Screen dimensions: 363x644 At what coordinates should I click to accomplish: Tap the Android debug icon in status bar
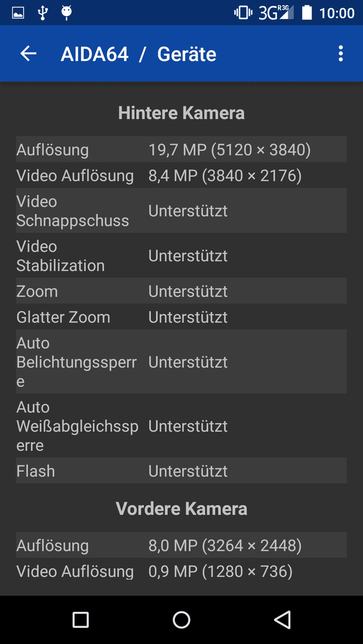(x=66, y=13)
